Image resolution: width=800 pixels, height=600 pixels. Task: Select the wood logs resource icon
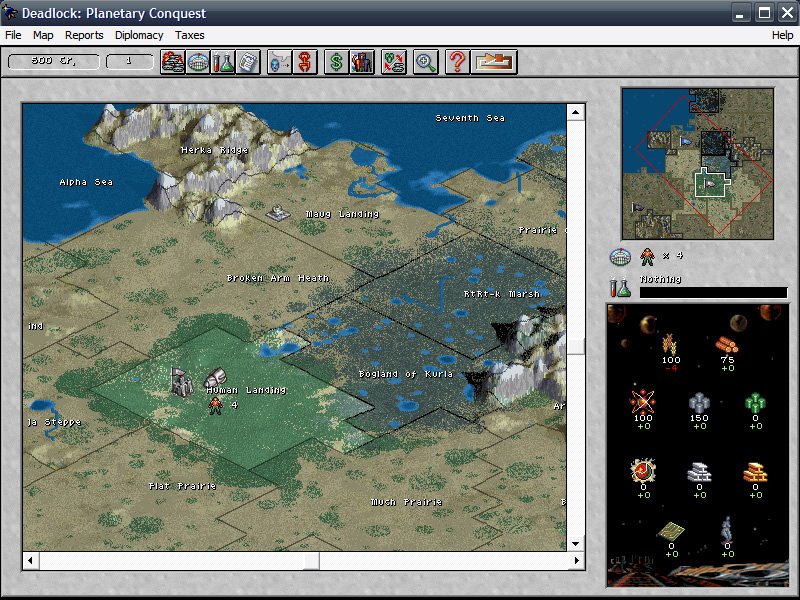click(727, 345)
